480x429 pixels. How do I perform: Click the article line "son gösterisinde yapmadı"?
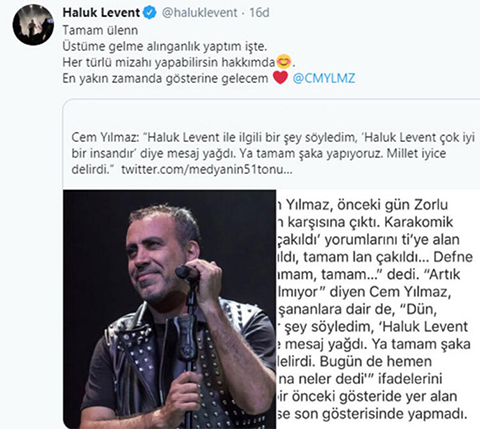[372, 414]
